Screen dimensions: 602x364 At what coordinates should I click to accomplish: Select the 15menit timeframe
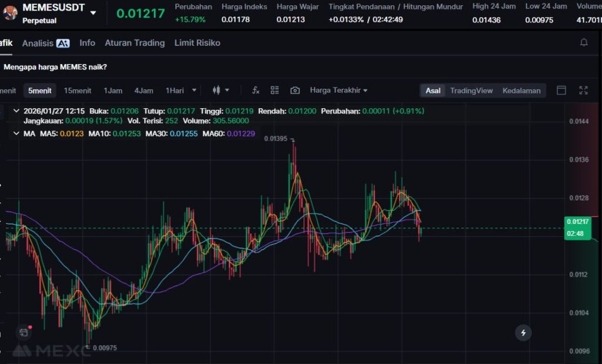pos(77,91)
